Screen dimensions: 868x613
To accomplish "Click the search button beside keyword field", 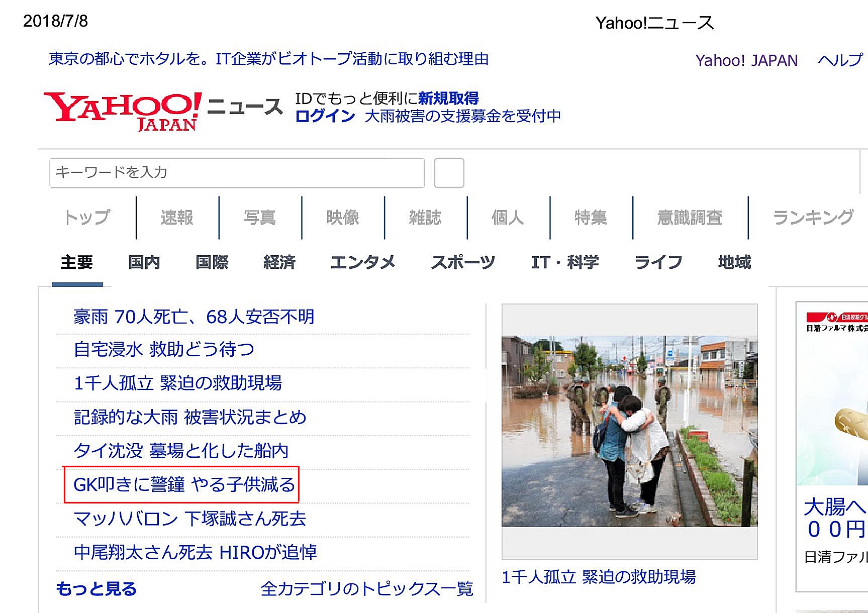I will coord(448,173).
